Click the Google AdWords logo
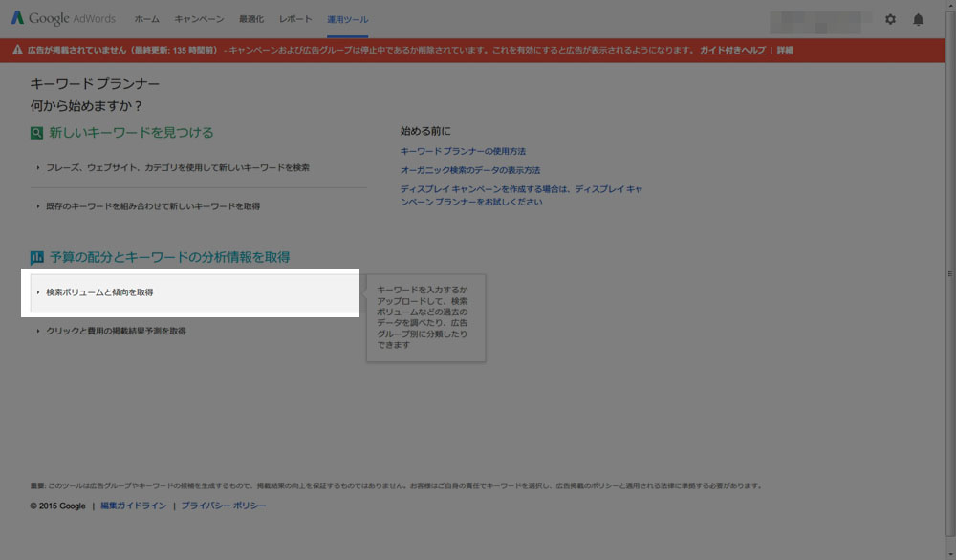Viewport: 956px width, 560px height. pyautogui.click(x=65, y=19)
